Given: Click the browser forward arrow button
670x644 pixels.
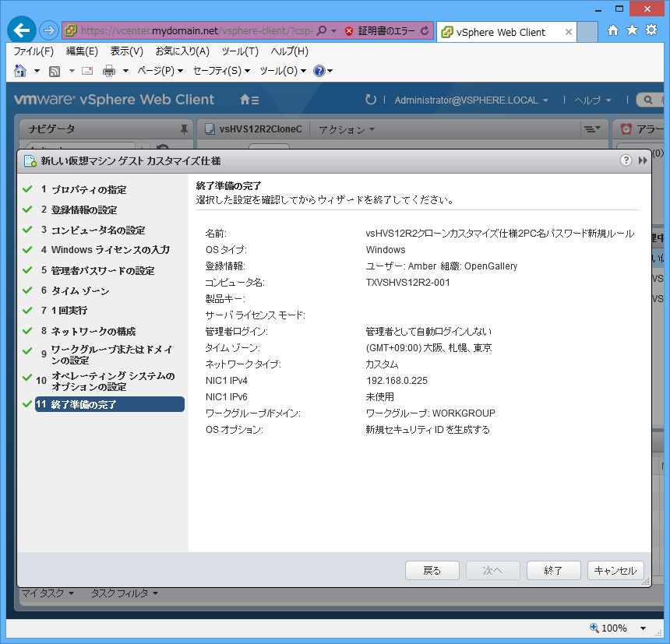Looking at the screenshot, I should [49, 30].
